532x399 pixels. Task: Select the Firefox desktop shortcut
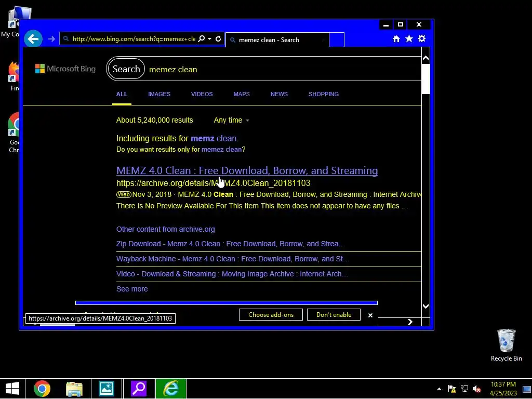tap(14, 76)
